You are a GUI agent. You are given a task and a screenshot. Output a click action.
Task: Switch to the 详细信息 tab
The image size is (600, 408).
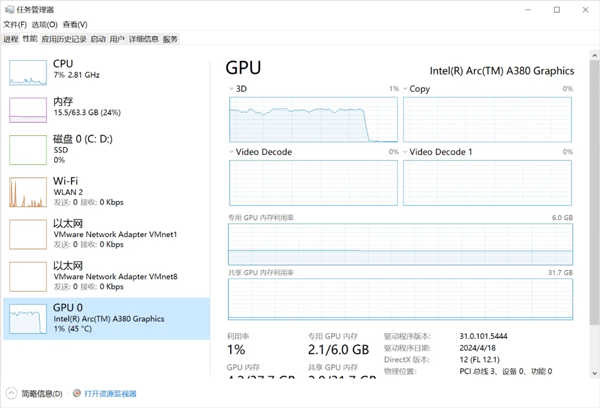point(143,39)
